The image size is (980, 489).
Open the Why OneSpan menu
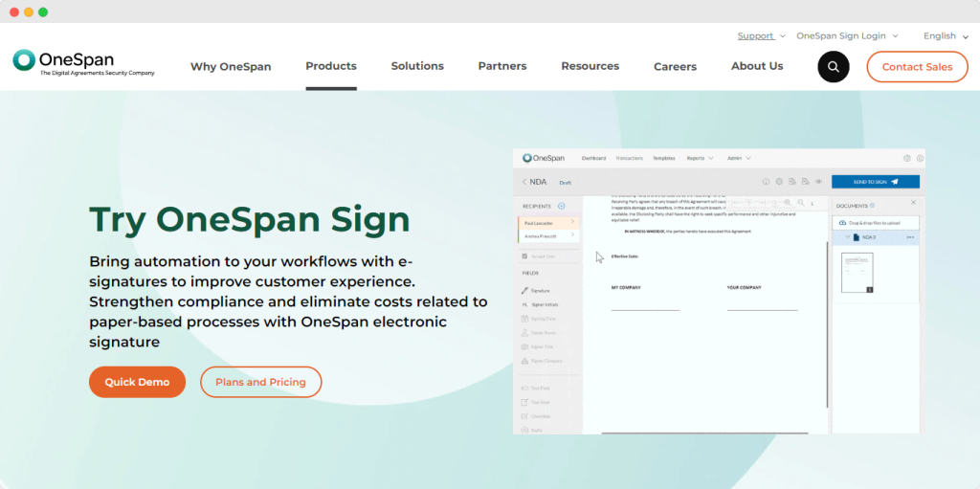231,66
